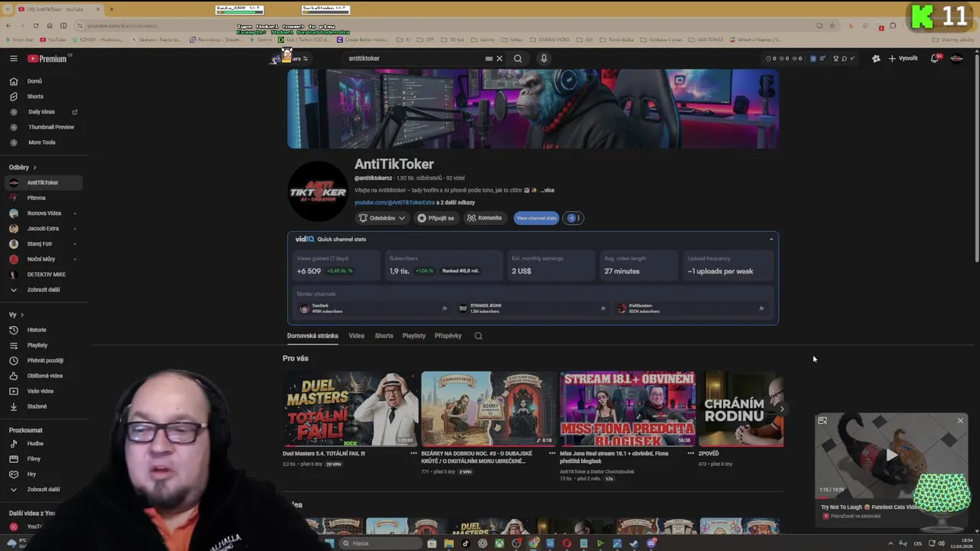The width and height of the screenshot is (980, 551).
Task: Open Thumbnail Preview sidebar tool
Action: [42, 127]
